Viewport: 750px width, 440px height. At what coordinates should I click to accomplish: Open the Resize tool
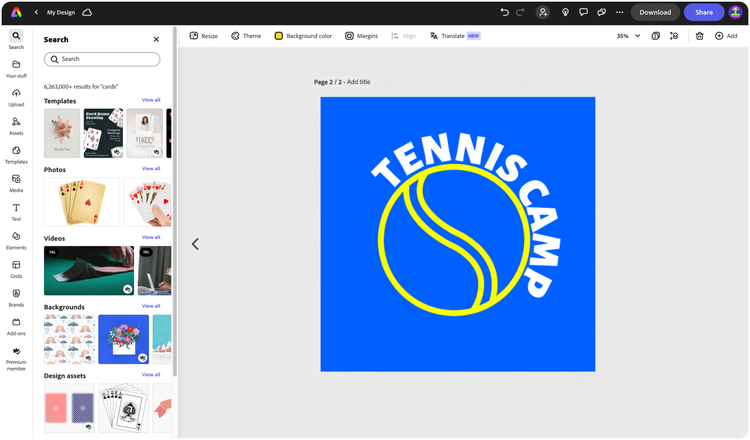coord(204,36)
